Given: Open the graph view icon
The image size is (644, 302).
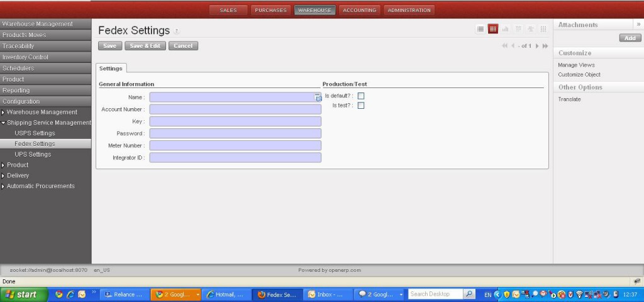Looking at the screenshot, I should pyautogui.click(x=505, y=29).
